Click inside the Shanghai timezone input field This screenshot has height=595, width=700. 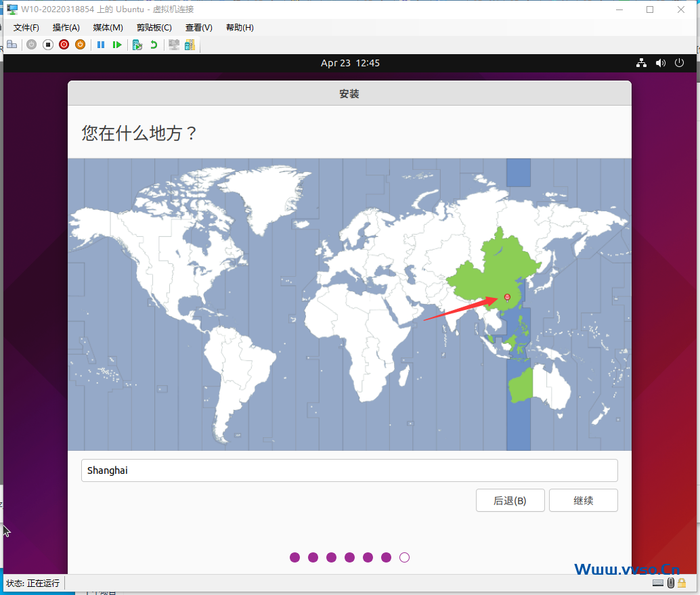(349, 470)
